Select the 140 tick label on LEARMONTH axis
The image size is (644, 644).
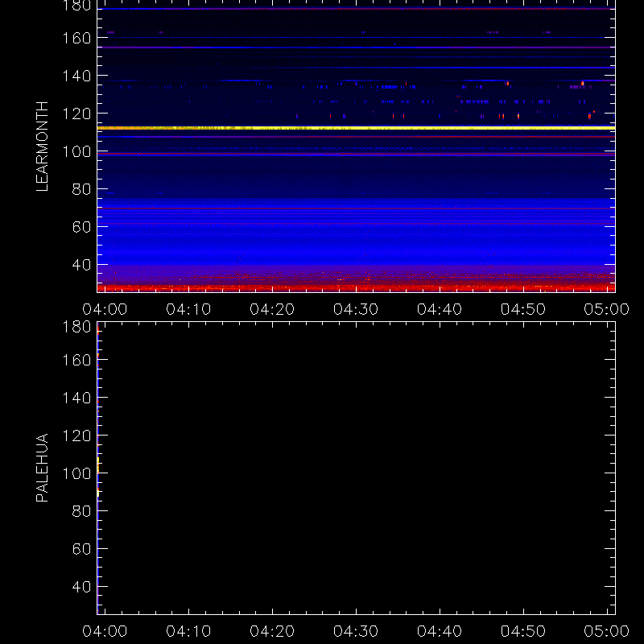click(76, 76)
